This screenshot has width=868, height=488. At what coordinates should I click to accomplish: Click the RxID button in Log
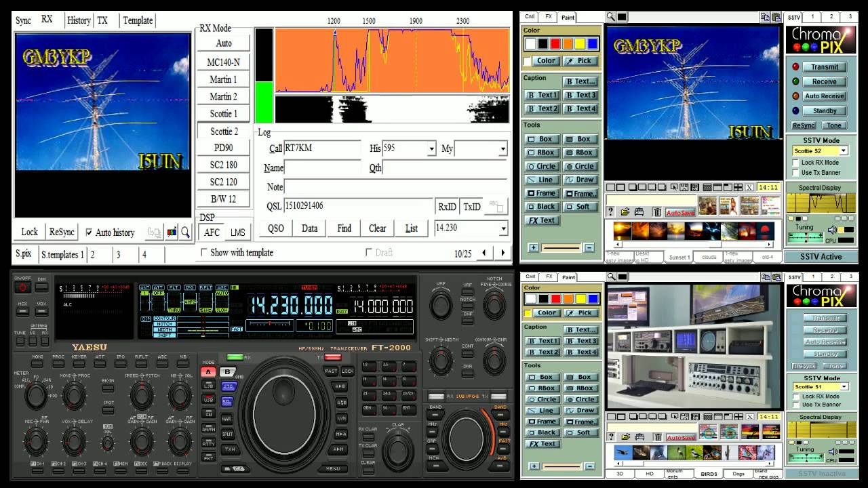point(447,207)
